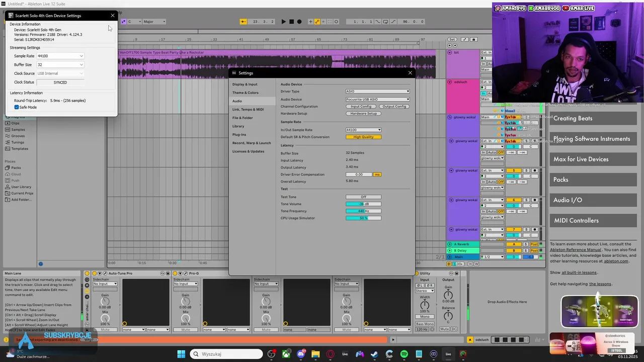Start playback with the Play button
The width and height of the screenshot is (644, 362).
coord(284,22)
